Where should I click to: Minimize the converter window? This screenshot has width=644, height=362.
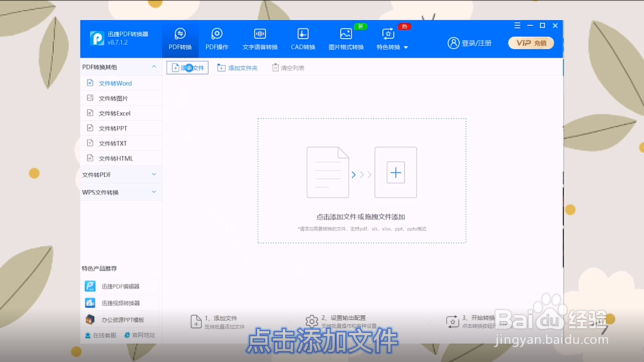point(530,26)
